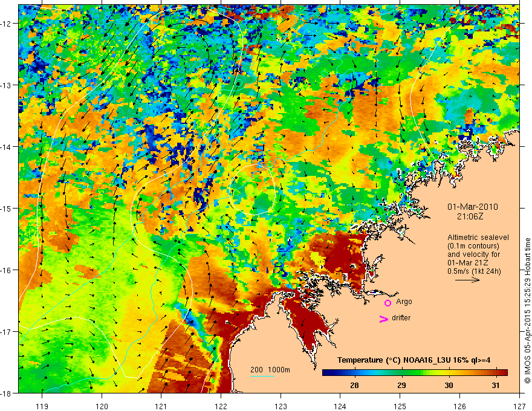Click colorbar tick label 29
The height and width of the screenshot is (411, 532).
click(401, 386)
